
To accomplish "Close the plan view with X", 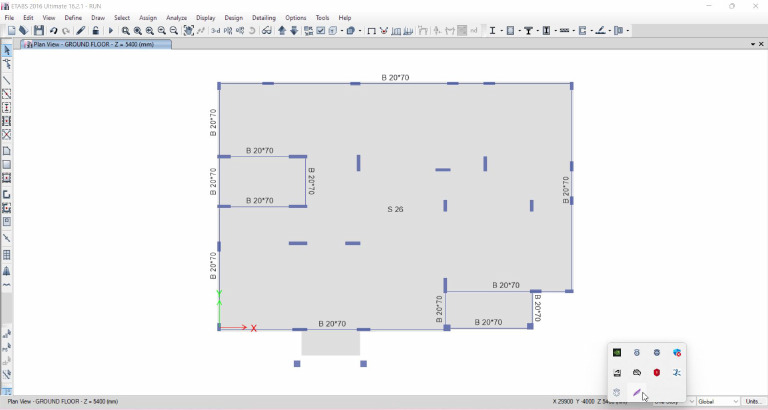I will pos(760,44).
